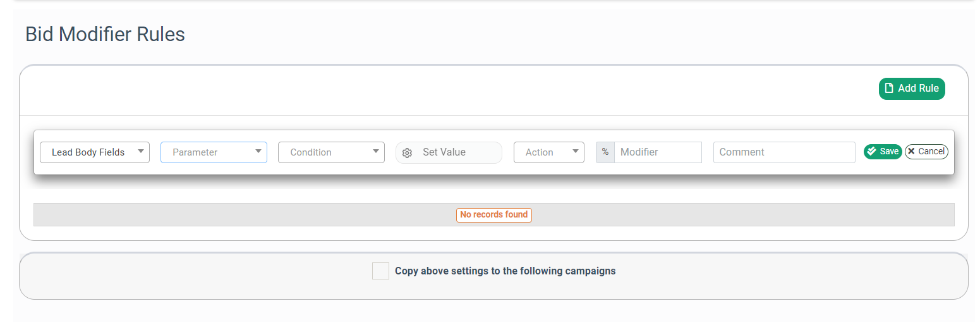The width and height of the screenshot is (980, 325).
Task: Click the 'Copy above settings to the following campaigns' label
Action: (x=505, y=271)
